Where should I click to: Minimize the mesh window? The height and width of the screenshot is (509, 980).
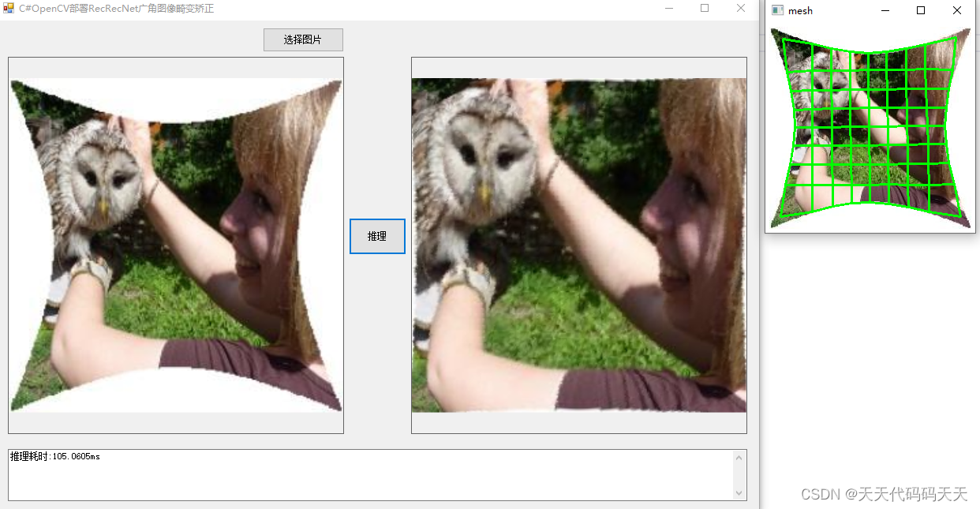pos(885,10)
